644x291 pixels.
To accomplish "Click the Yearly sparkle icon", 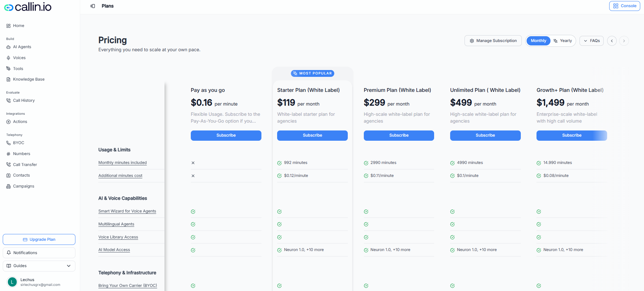I will tap(556, 41).
